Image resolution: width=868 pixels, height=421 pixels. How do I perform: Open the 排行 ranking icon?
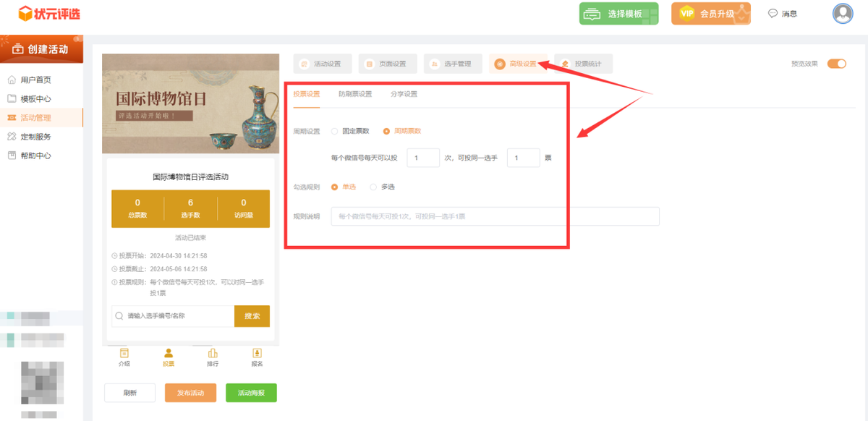pos(213,354)
